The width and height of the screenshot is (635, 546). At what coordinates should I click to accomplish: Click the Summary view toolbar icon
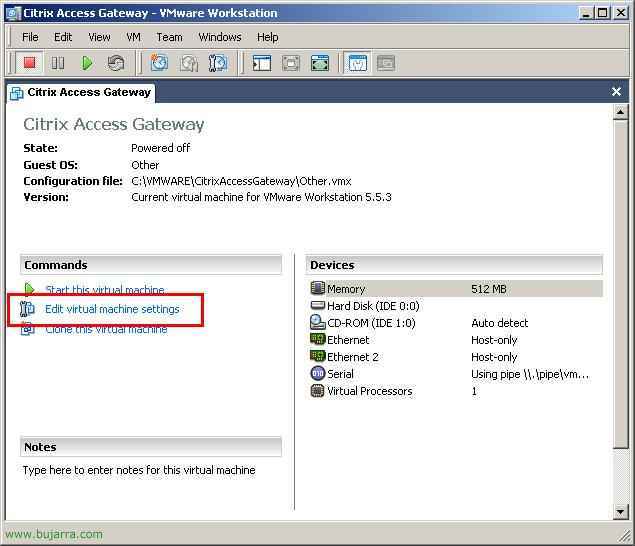click(358, 63)
